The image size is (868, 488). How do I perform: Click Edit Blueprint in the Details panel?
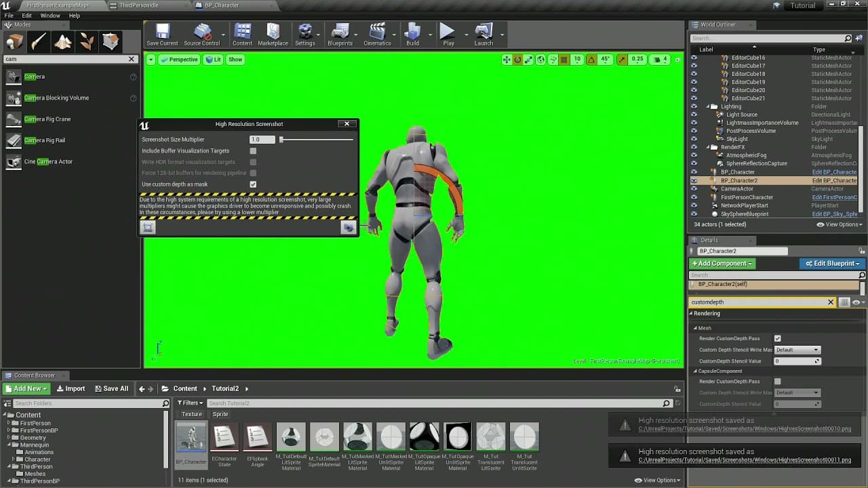[x=832, y=263]
